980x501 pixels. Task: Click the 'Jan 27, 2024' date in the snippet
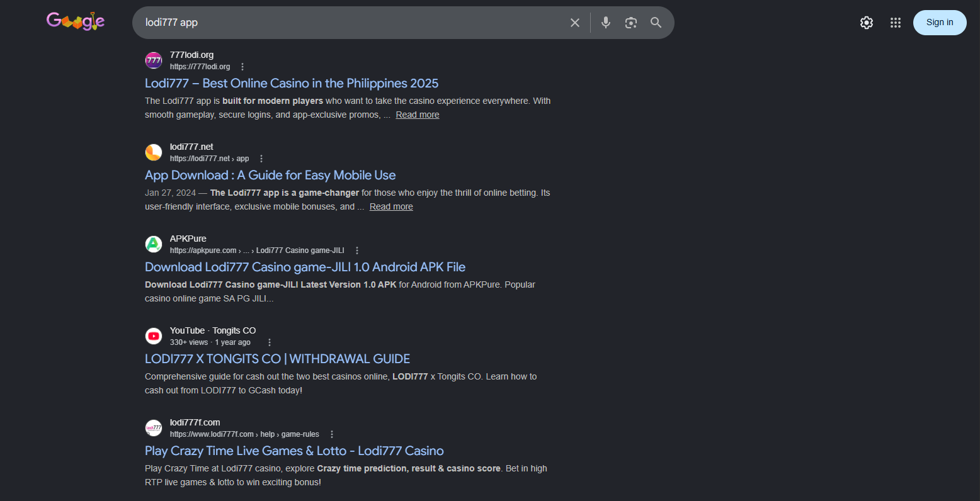pos(171,193)
